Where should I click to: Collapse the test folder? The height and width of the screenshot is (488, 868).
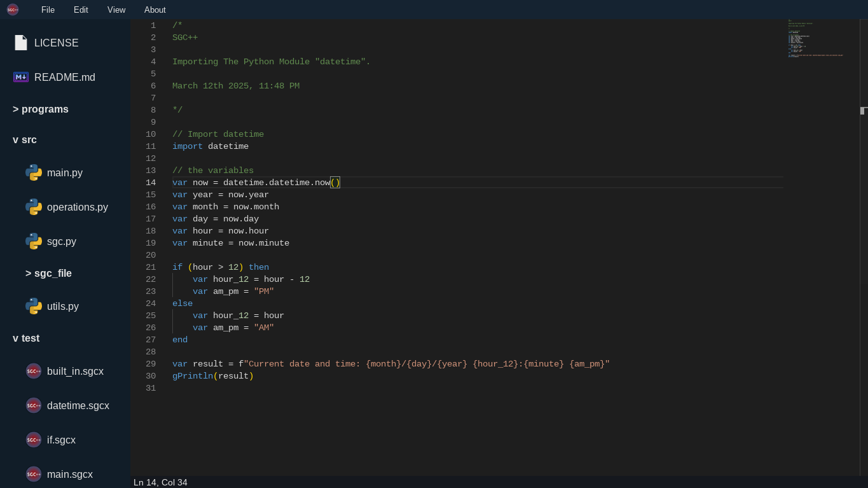[x=26, y=338]
